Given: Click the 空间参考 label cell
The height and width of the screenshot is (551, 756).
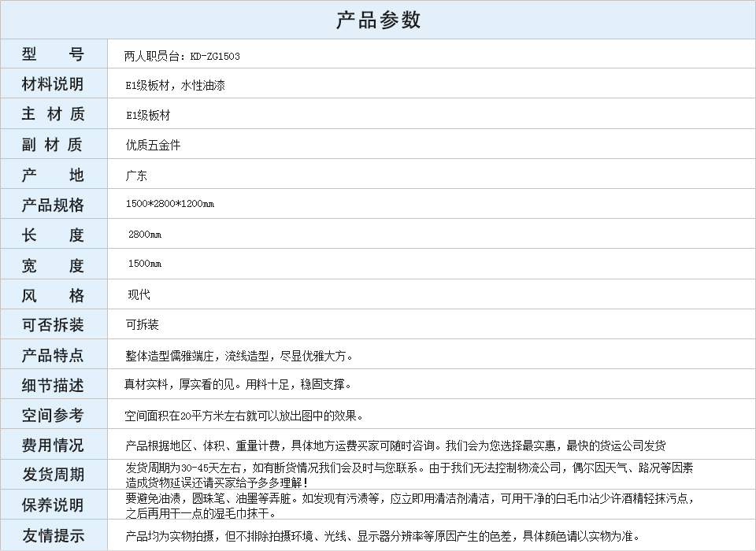Looking at the screenshot, I should click(x=53, y=415).
